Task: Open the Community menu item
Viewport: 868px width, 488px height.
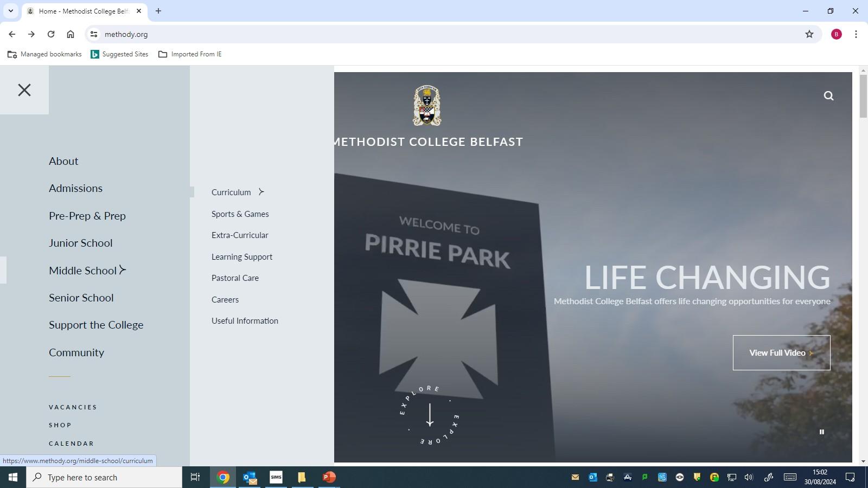Action: [76, 352]
